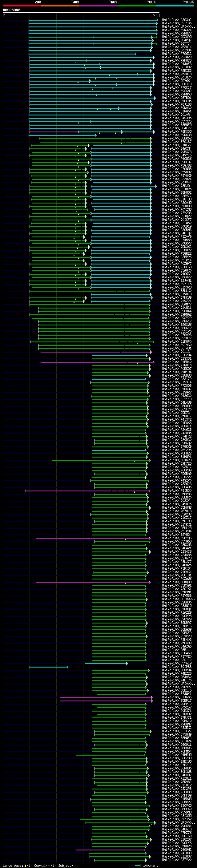This screenshot has height=868, width=197.
Task: Select the UniRef100_B7S3J4 label
Action: [177, 382]
